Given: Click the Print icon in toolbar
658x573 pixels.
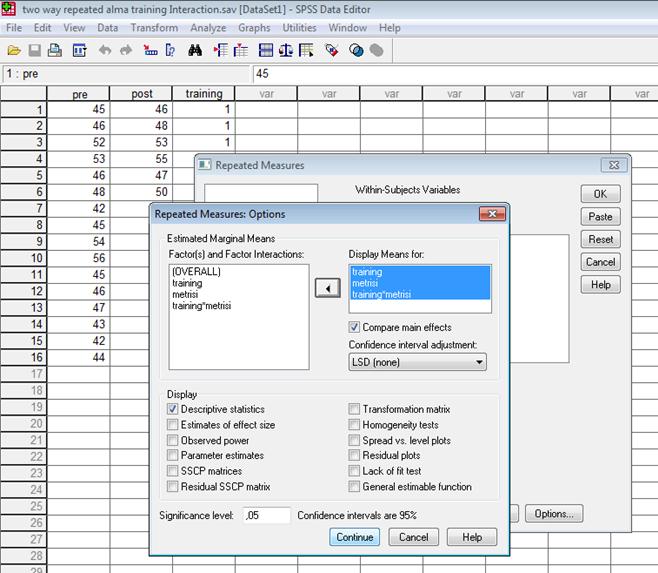Looking at the screenshot, I should click(x=55, y=51).
